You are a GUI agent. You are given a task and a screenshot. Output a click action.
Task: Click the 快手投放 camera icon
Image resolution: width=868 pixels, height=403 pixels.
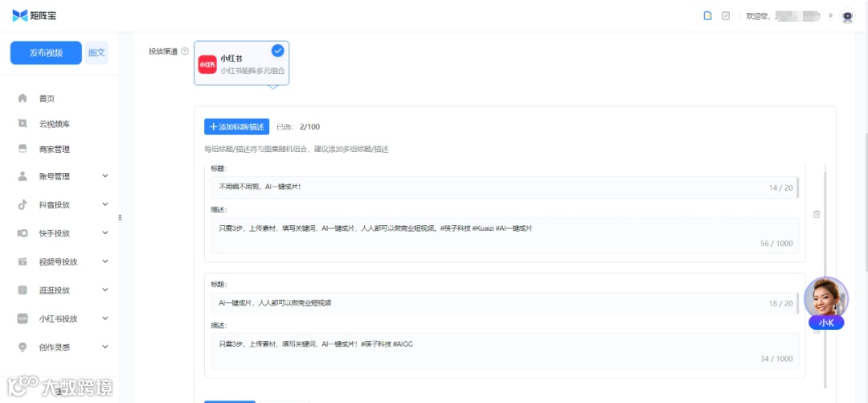coord(23,232)
